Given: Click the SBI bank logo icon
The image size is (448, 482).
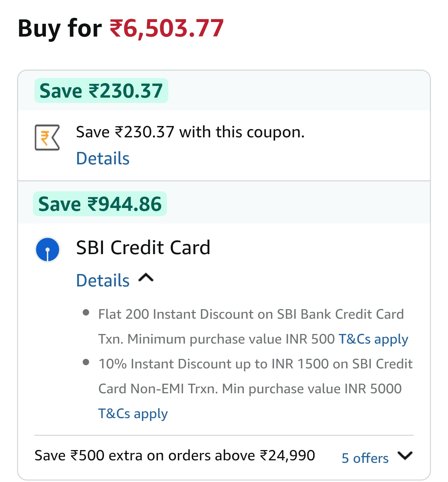Looking at the screenshot, I should tap(48, 250).
